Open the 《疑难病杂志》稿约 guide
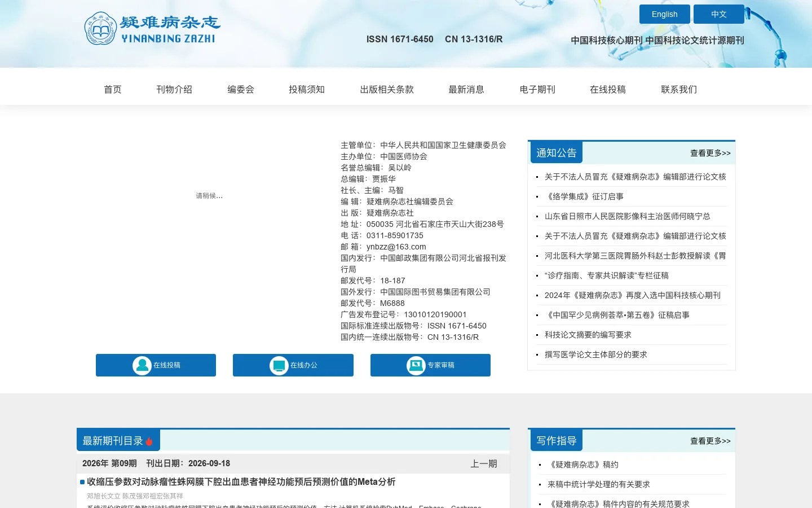This screenshot has height=508, width=812. pyautogui.click(x=583, y=465)
